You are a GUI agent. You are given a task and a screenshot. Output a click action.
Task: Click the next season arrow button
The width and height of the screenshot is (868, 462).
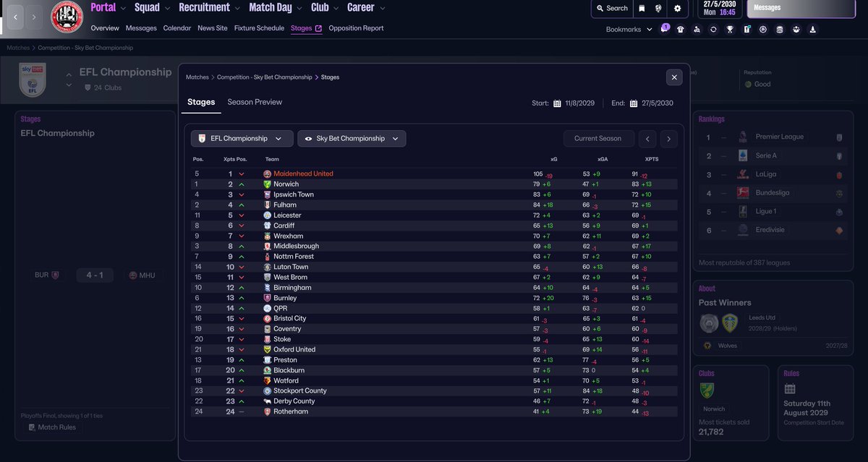click(668, 138)
